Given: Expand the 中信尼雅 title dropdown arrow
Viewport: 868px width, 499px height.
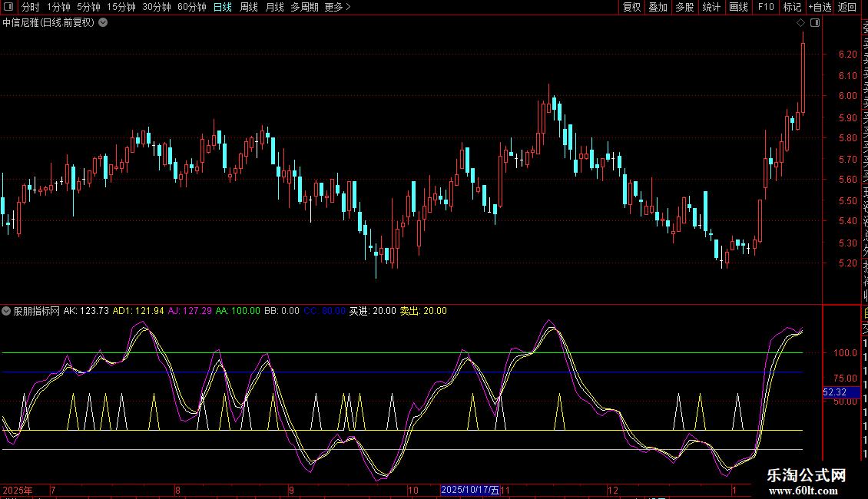Looking at the screenshot, I should (103, 22).
